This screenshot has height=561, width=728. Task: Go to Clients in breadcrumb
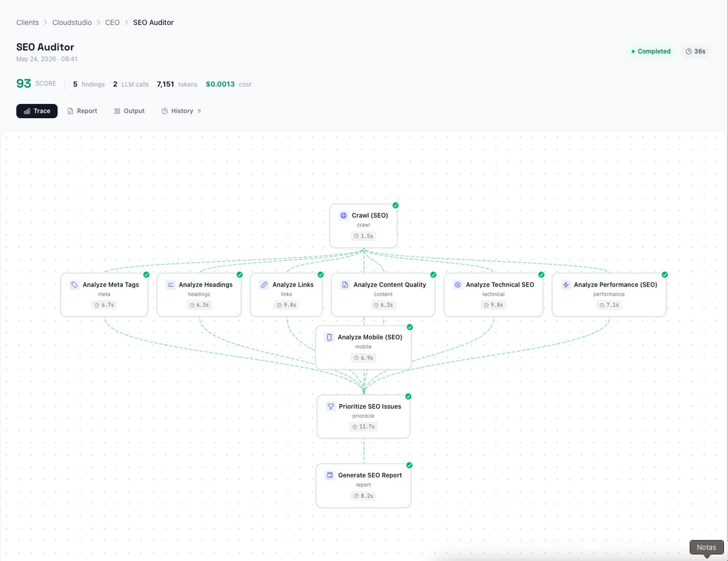click(x=27, y=23)
